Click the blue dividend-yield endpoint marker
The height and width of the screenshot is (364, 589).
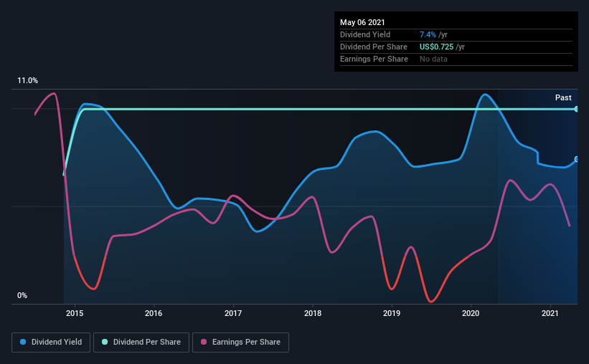click(x=576, y=160)
